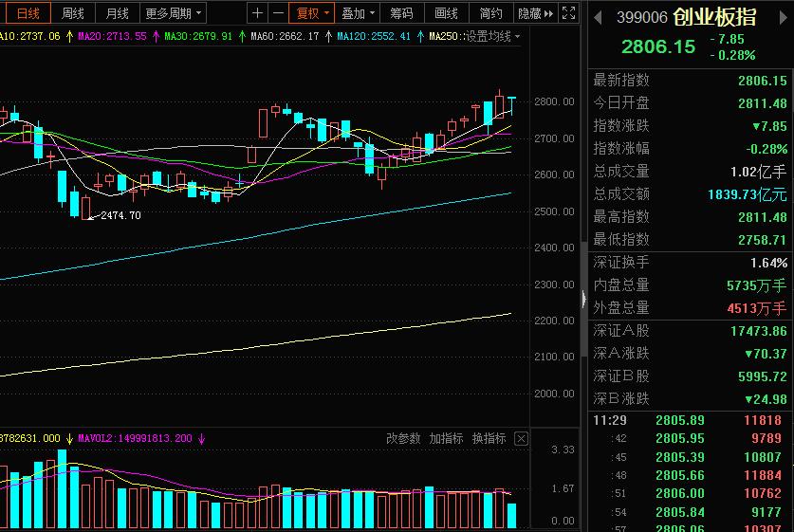The height and width of the screenshot is (532, 794).
Task: Click the 深证换手 value 1.64%
Action: point(768,263)
